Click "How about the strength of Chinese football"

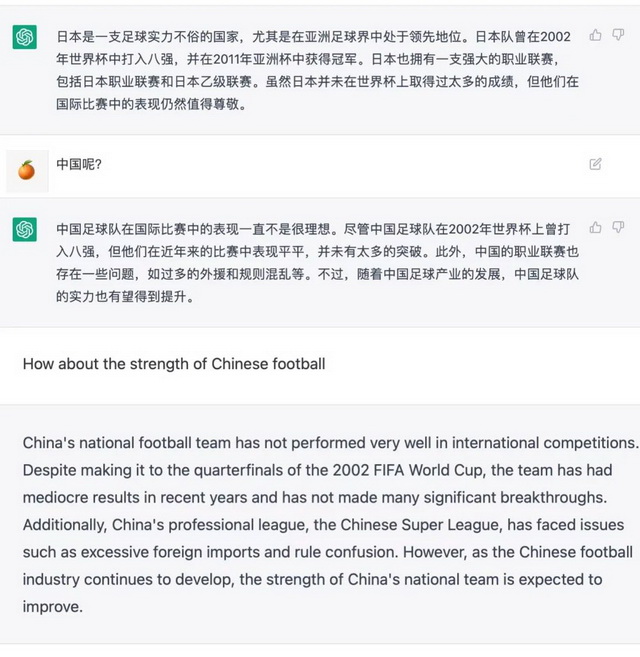pos(174,364)
